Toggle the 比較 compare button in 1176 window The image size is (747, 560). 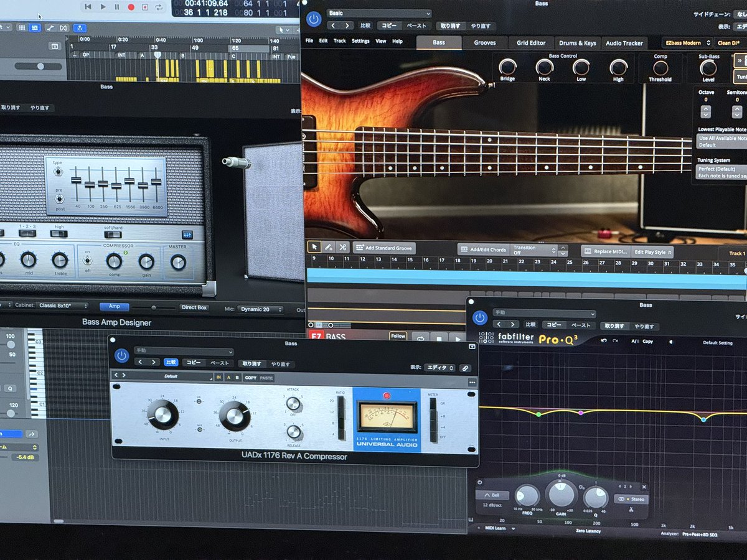pyautogui.click(x=171, y=362)
